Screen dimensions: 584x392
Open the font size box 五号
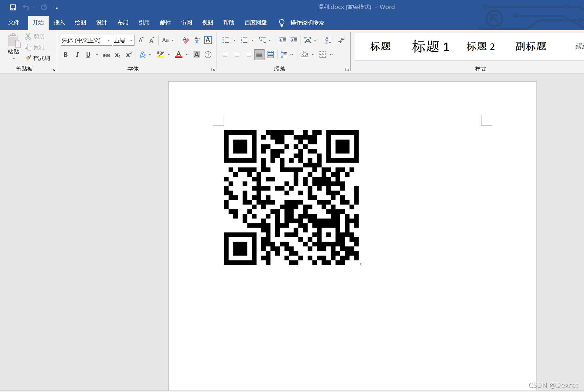click(x=124, y=40)
